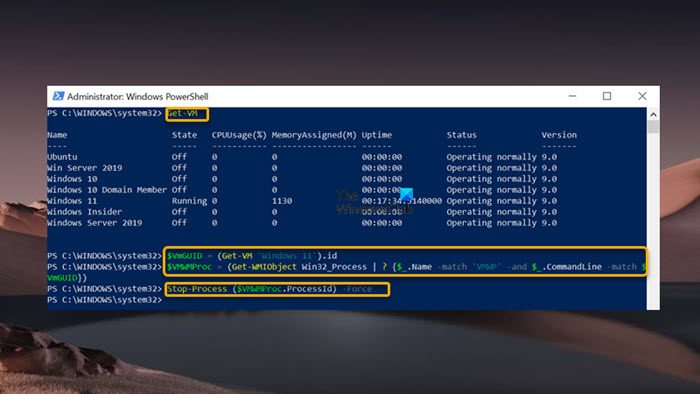This screenshot has width=700, height=394.
Task: Click the 'Uptime' column header
Action: pyautogui.click(x=377, y=135)
